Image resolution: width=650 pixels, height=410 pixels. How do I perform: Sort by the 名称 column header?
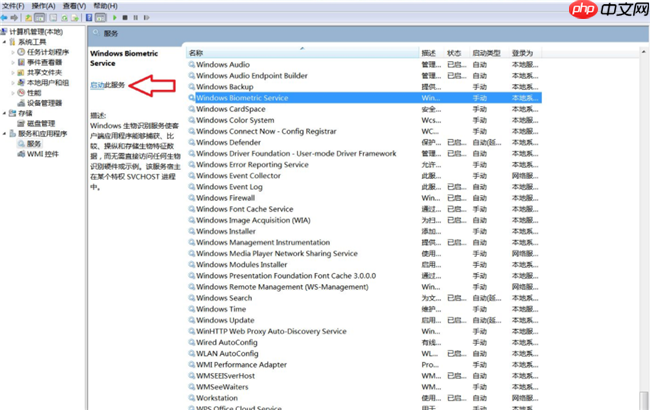tap(303, 53)
